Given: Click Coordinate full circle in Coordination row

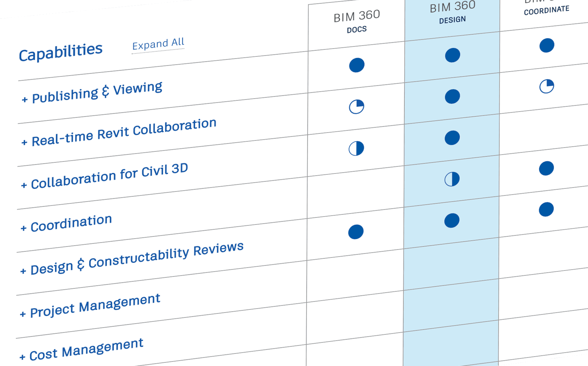Looking at the screenshot, I should click(546, 168).
